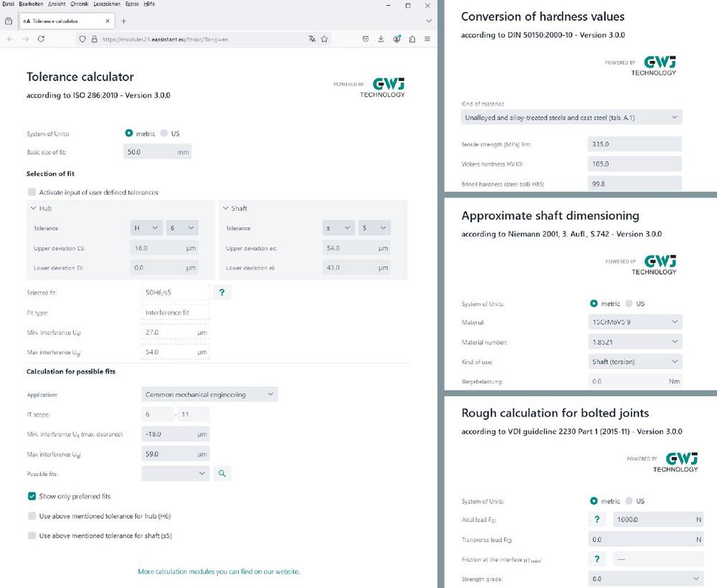Select US units in Tolerance calculator

point(164,133)
